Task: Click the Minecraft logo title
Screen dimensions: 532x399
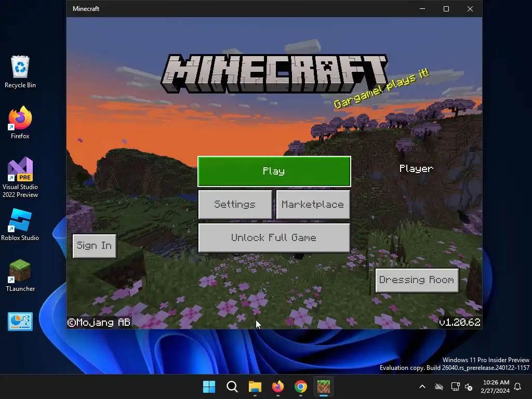Action: click(274, 74)
